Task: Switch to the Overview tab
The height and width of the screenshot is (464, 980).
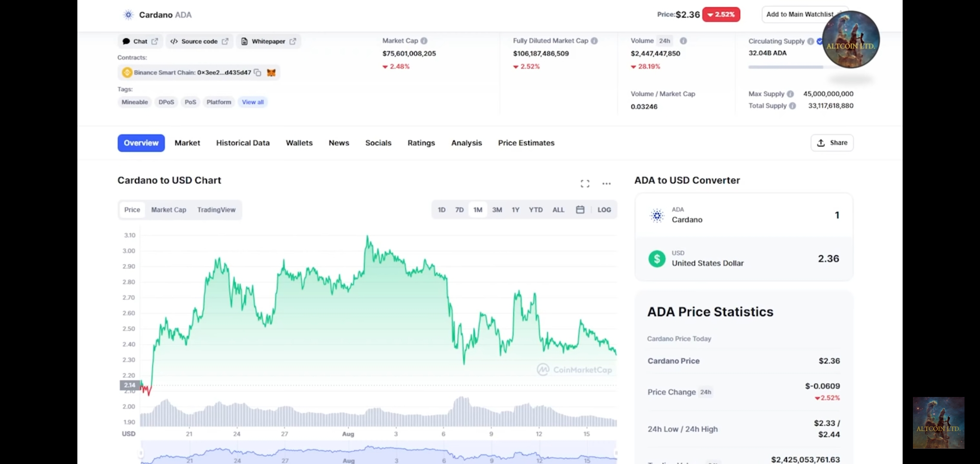Action: point(141,143)
